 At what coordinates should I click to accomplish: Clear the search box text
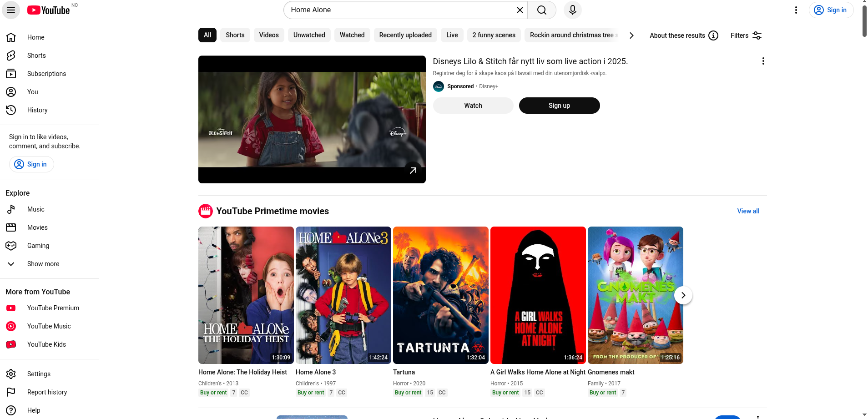520,10
